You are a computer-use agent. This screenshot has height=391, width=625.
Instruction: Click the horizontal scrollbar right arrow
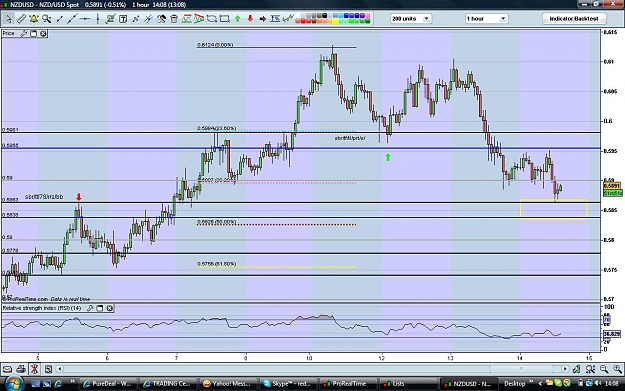tap(565, 369)
